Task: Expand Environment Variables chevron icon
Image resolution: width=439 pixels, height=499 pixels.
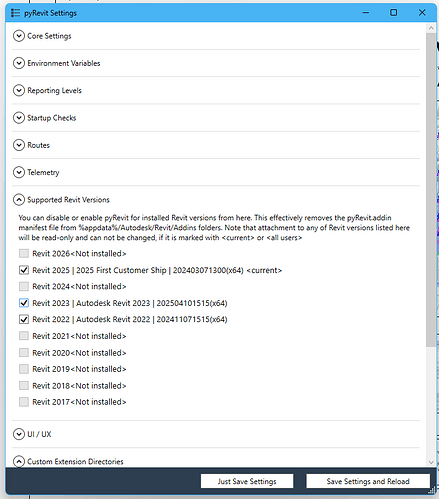Action: (x=19, y=63)
